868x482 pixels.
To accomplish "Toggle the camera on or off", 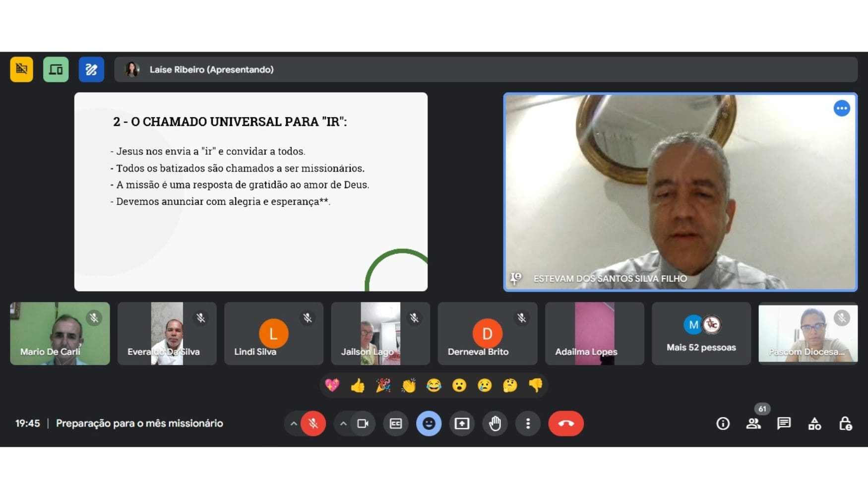I will [363, 423].
